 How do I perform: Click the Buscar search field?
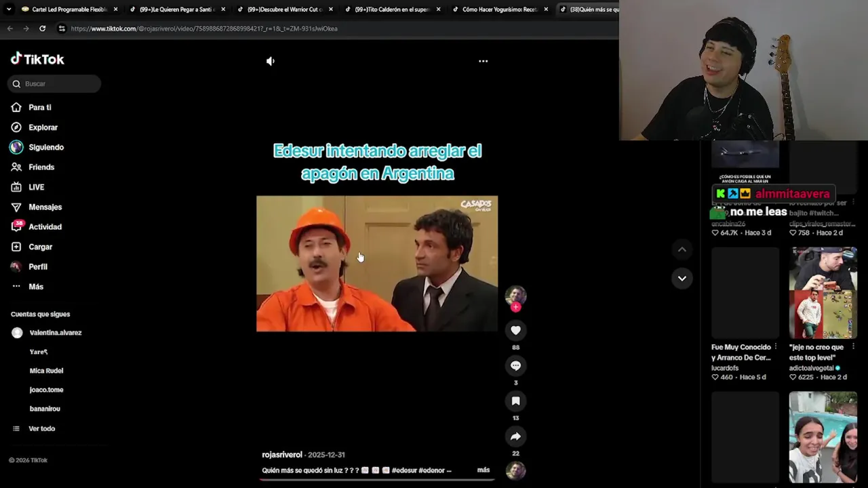(x=54, y=84)
